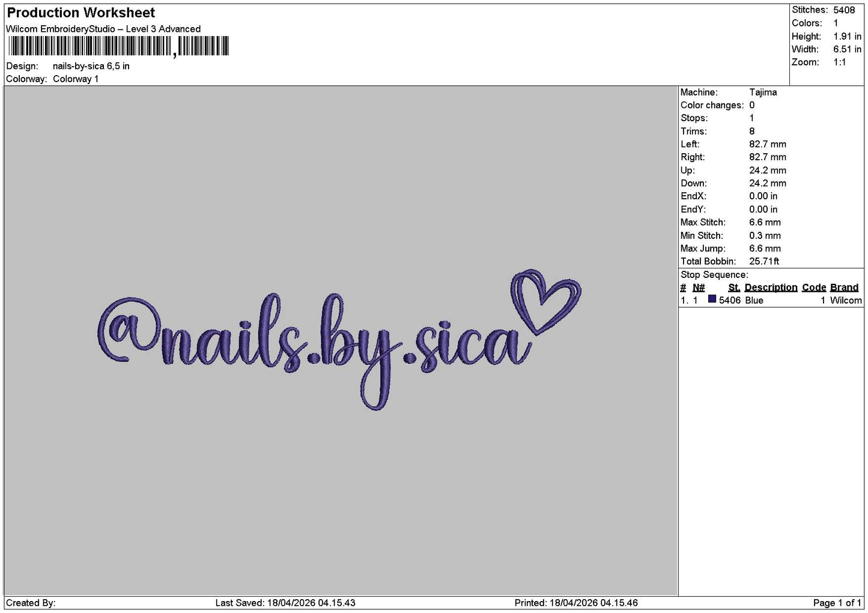
Task: Click the 'Colorway 1' value
Action: [x=76, y=79]
